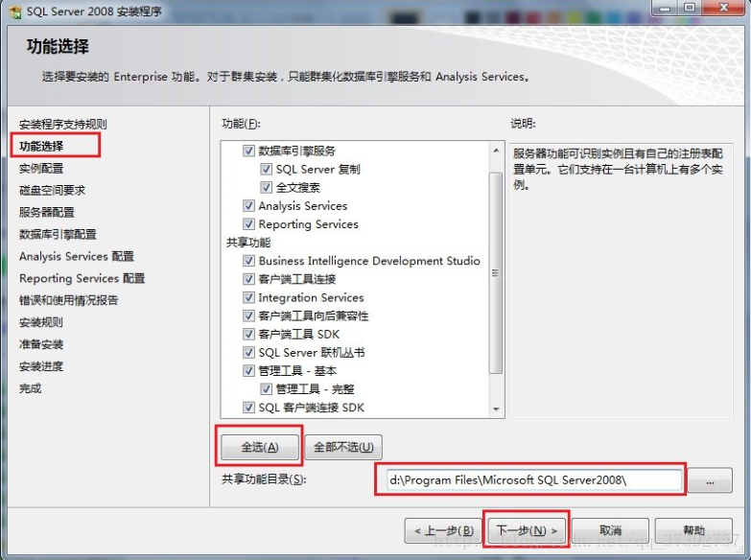Viewport: 751px width, 560px height.
Task: Click the scroll up arrow in features list
Action: coord(496,151)
